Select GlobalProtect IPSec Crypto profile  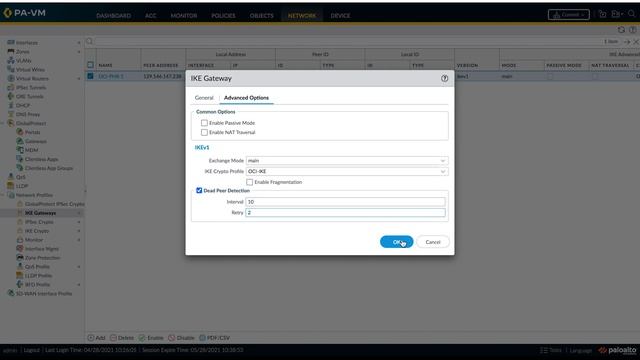54,204
